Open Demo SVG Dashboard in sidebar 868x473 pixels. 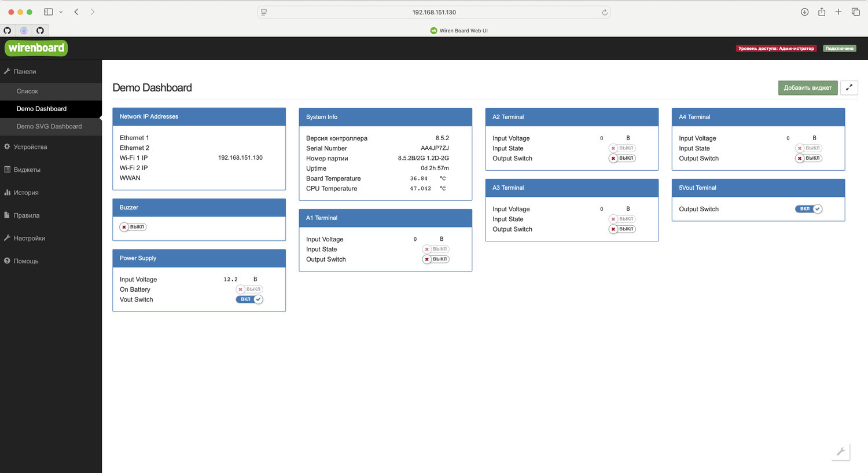coord(49,126)
